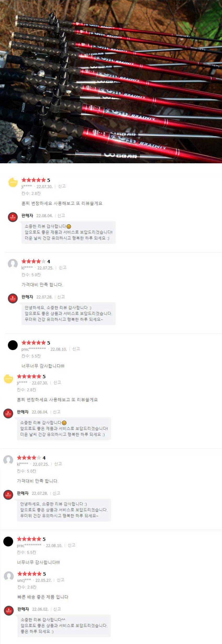Click seller logo icon on 22.06.02 reply
Image resolution: width=222 pixels, height=644 pixels.
[x=9, y=611]
